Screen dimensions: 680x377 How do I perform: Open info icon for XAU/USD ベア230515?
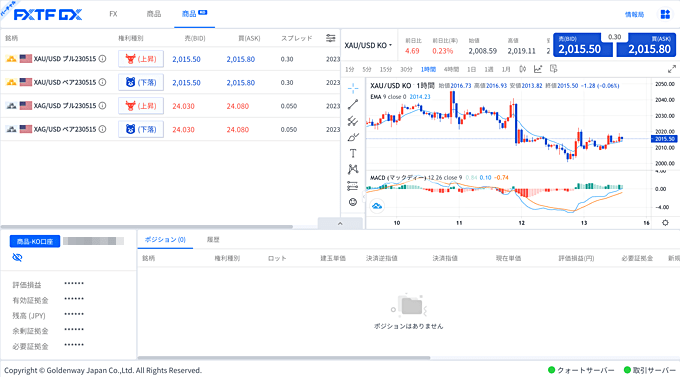(x=102, y=82)
